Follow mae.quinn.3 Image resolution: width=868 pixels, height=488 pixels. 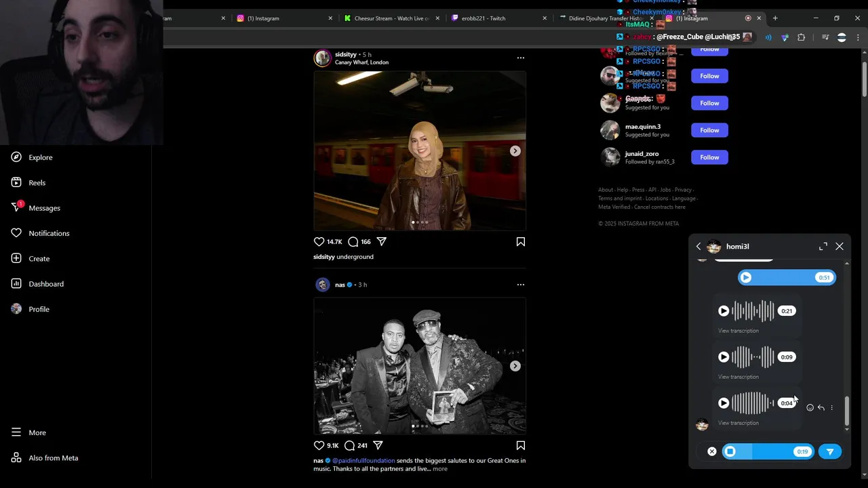click(709, 130)
